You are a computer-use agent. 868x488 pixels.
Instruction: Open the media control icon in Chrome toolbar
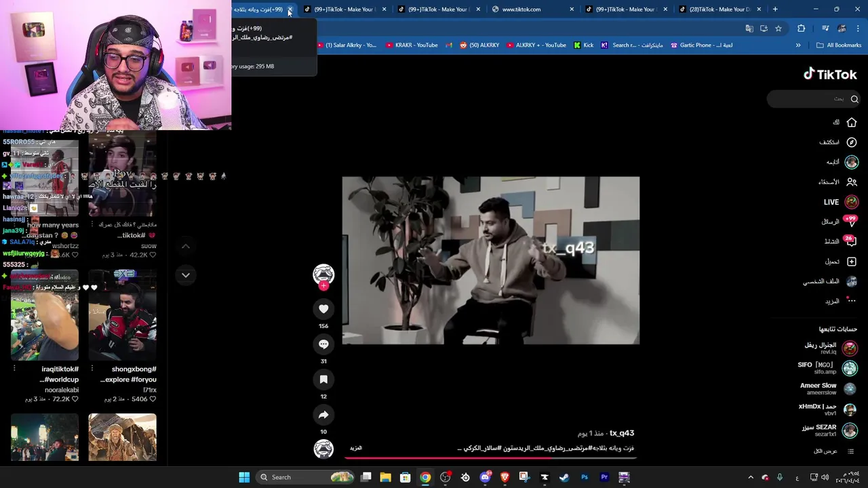coord(825,28)
